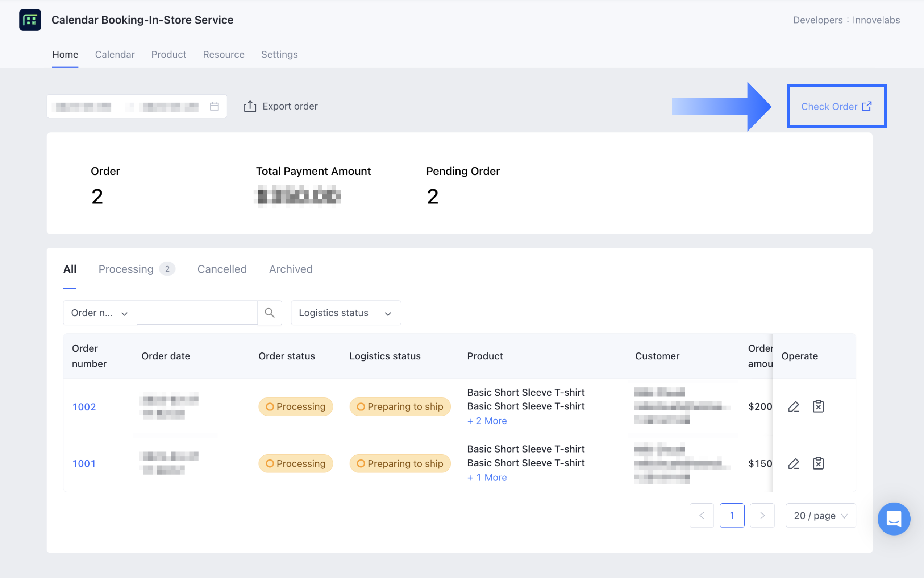This screenshot has height=578, width=924.
Task: Open the Settings tab
Action: pos(279,55)
